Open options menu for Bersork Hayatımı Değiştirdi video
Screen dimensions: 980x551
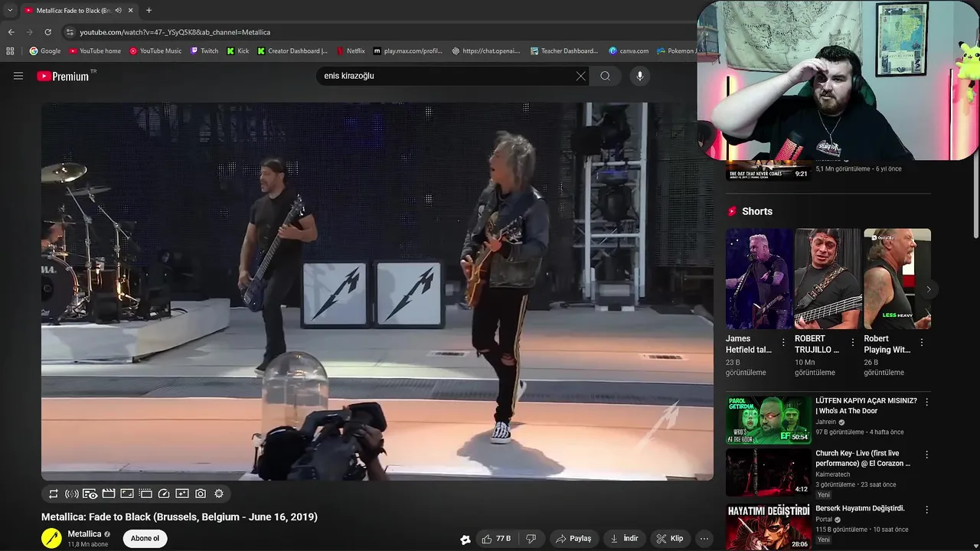click(926, 510)
